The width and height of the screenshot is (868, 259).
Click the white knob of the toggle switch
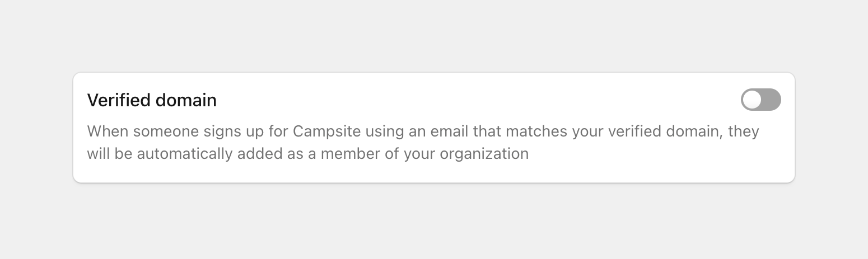[752, 100]
